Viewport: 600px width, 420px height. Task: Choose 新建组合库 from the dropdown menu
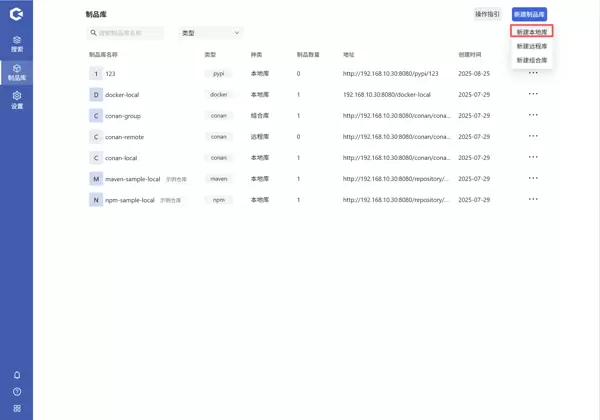pyautogui.click(x=531, y=60)
